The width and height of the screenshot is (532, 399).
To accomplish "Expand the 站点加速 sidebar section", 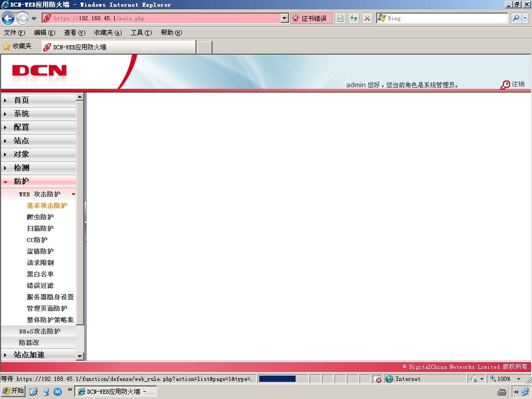I will tap(38, 355).
